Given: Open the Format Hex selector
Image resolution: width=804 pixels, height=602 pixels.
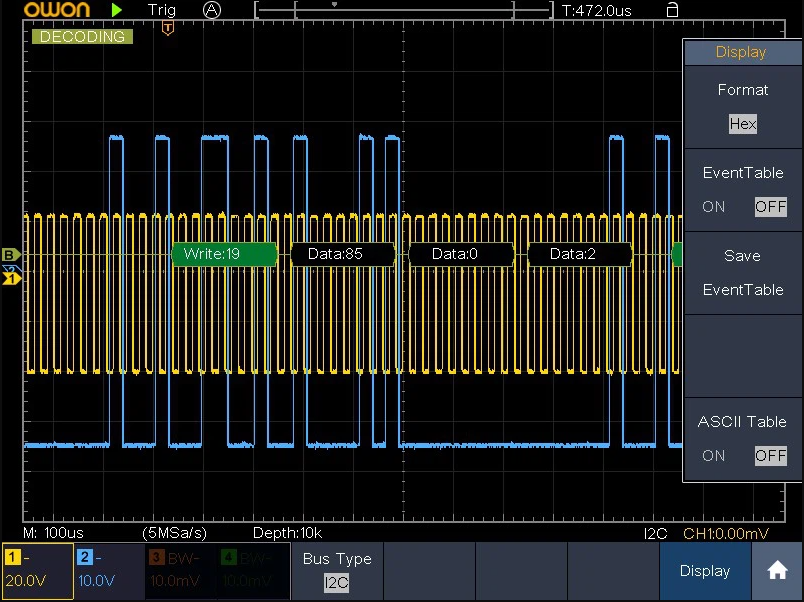Looking at the screenshot, I should [x=742, y=124].
